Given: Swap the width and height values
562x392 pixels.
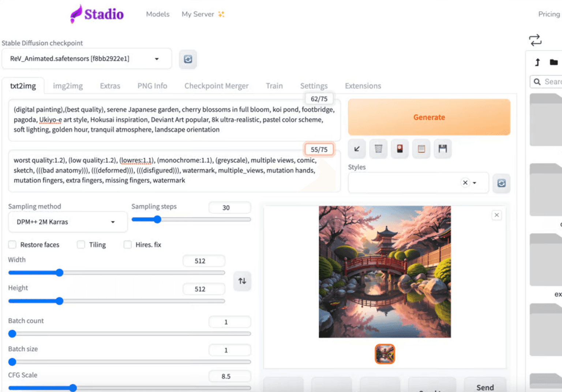Looking at the screenshot, I should click(242, 281).
